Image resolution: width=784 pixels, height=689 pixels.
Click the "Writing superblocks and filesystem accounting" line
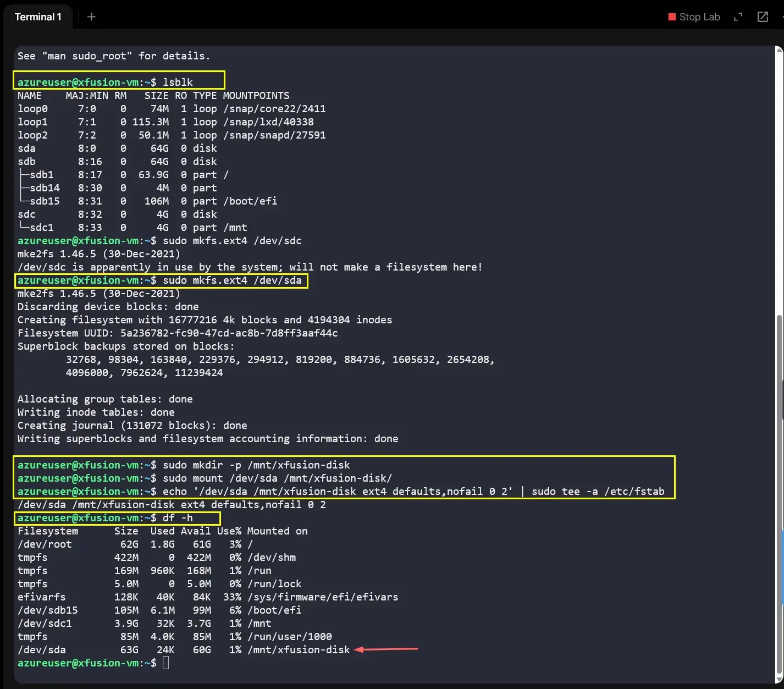pyautogui.click(x=208, y=439)
